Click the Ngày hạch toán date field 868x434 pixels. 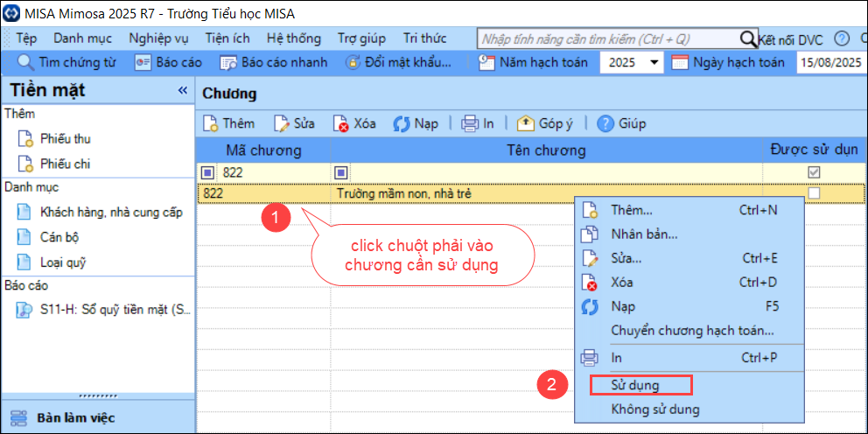click(832, 62)
